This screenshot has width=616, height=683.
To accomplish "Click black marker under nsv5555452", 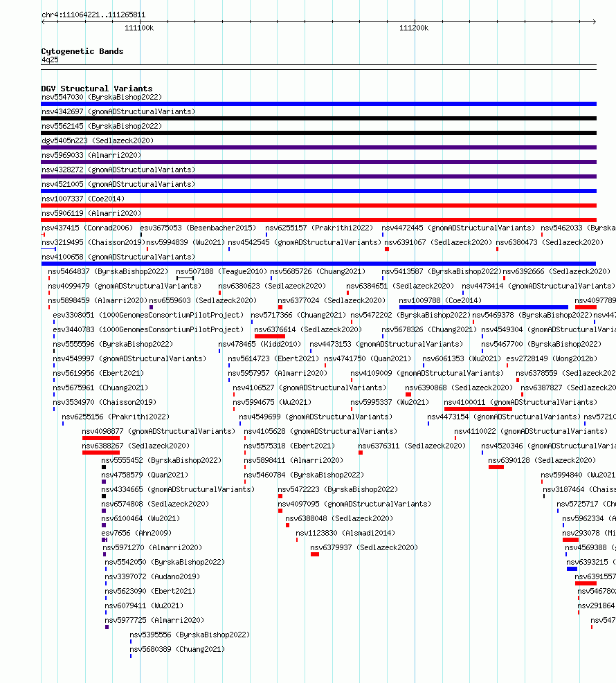I will (104, 467).
